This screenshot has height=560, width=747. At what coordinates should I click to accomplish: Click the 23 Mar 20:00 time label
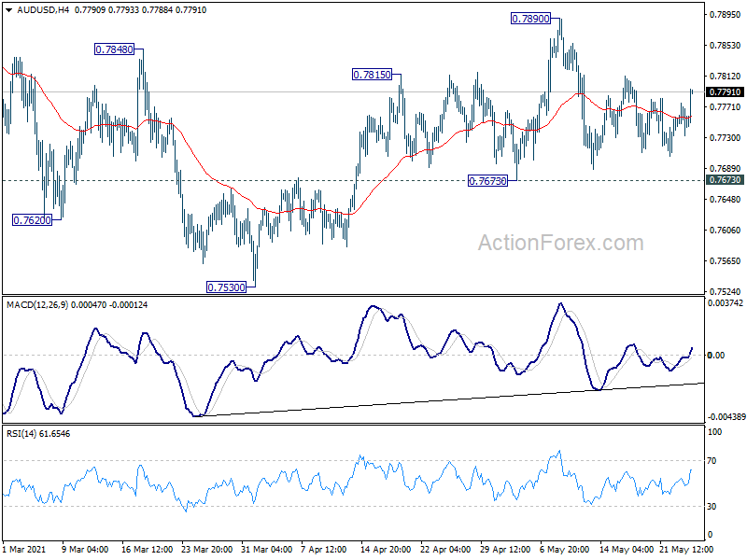(x=206, y=550)
